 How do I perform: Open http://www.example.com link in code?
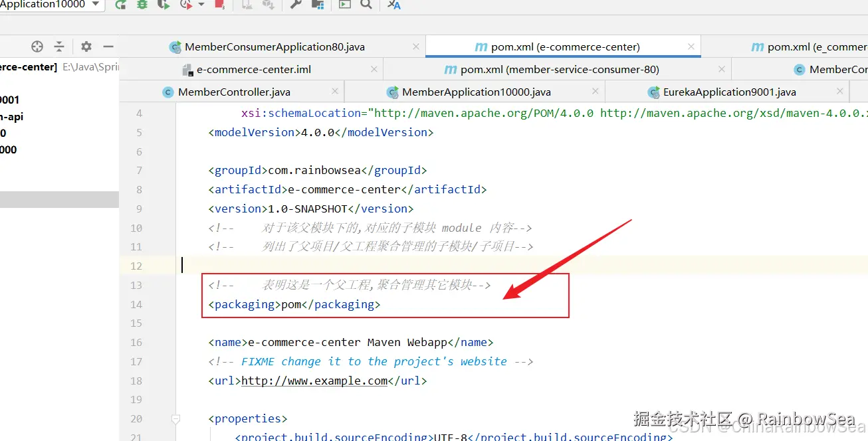314,381
